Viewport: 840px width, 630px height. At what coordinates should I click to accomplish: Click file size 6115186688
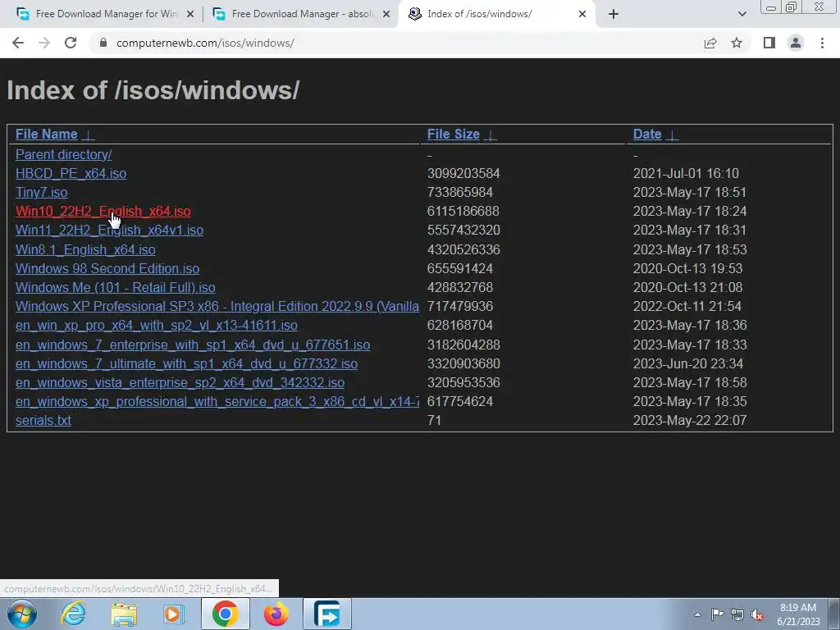click(x=463, y=211)
